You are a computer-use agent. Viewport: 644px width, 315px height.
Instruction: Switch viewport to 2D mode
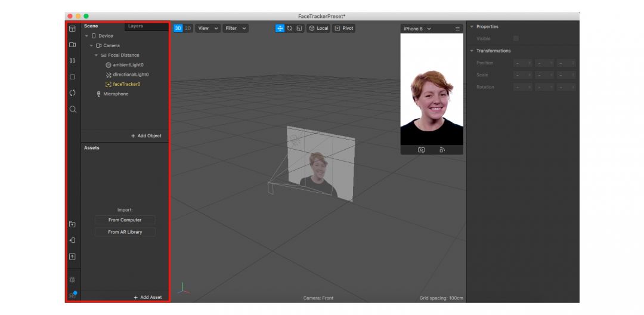tap(188, 28)
